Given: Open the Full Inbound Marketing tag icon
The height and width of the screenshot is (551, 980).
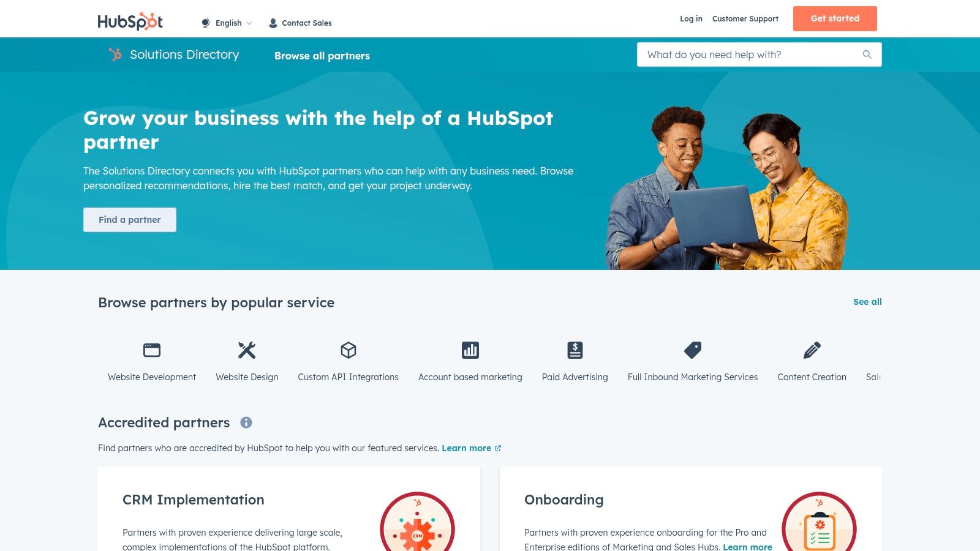Looking at the screenshot, I should click(x=693, y=350).
